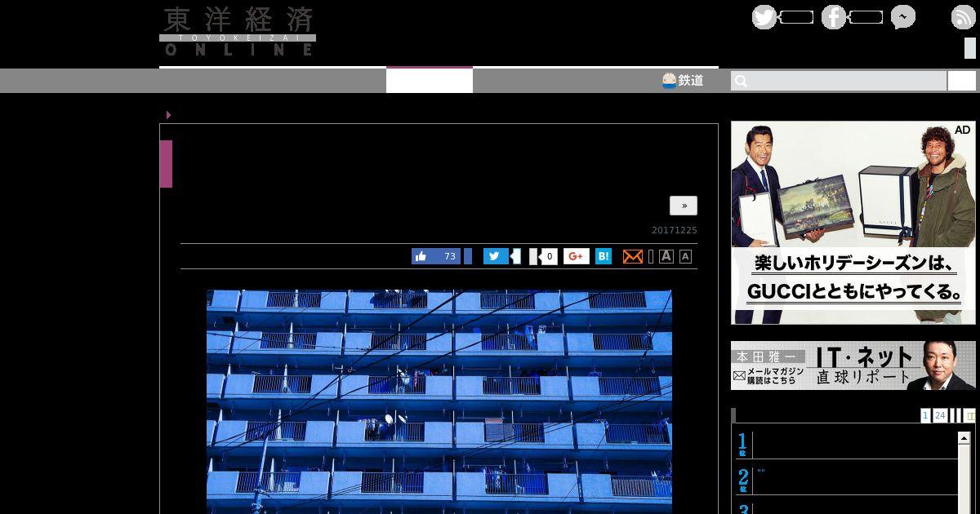Open the Twitter profile icon in header
The height and width of the screenshot is (514, 980).
[764, 17]
